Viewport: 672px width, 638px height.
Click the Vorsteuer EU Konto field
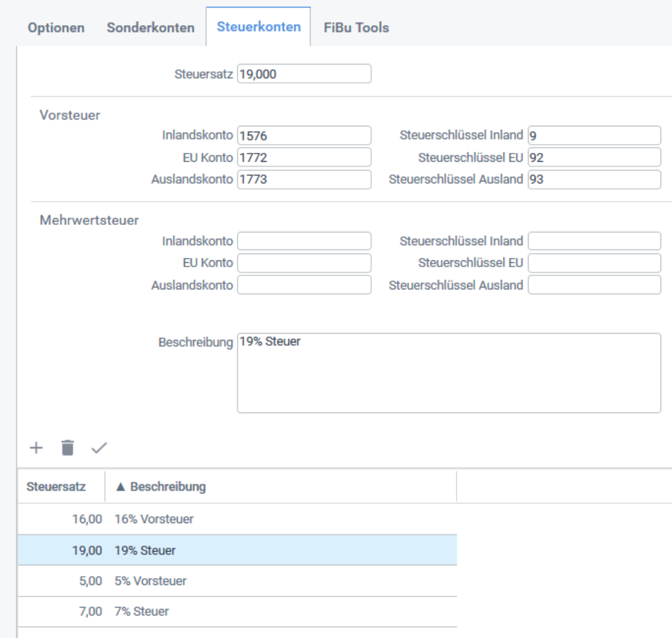[x=304, y=158]
